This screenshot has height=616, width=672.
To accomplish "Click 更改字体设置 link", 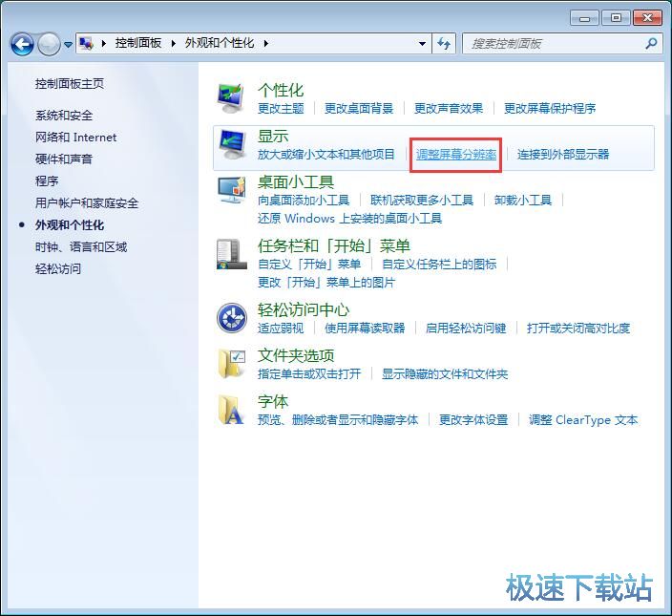I will tap(473, 420).
